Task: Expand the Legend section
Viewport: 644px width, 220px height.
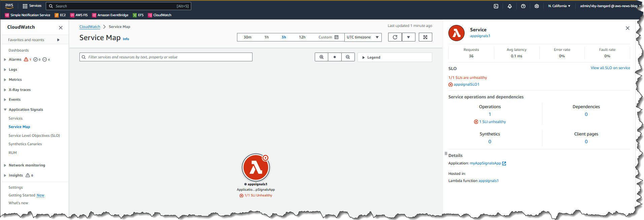Action: pos(395,57)
